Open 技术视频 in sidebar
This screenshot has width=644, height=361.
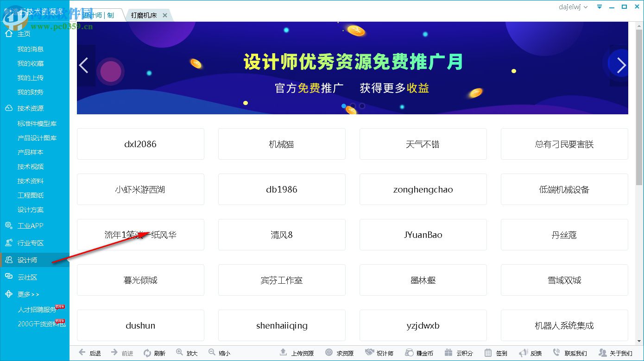click(x=31, y=167)
